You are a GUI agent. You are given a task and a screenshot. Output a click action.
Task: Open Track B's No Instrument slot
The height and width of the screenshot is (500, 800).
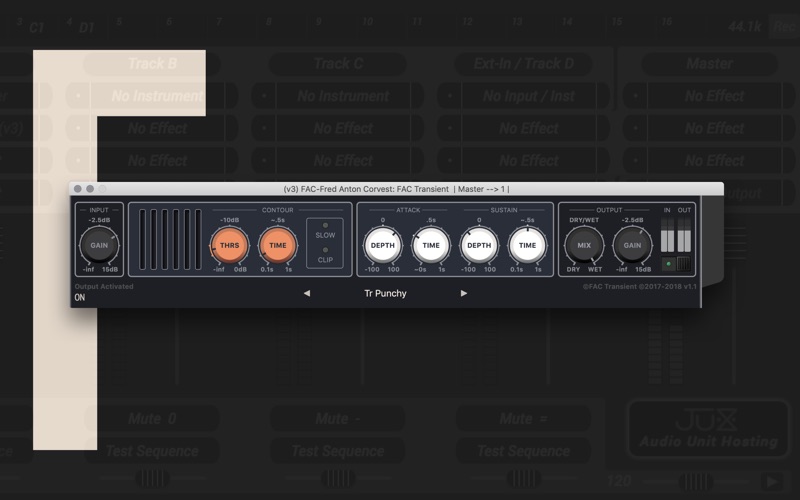click(158, 96)
